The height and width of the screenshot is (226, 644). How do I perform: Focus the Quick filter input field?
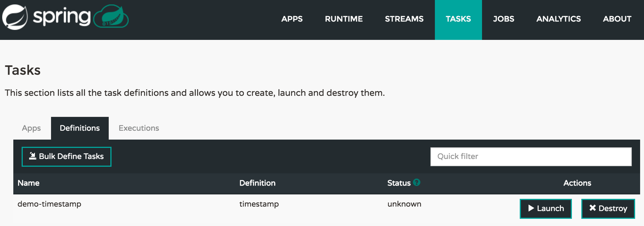point(531,156)
